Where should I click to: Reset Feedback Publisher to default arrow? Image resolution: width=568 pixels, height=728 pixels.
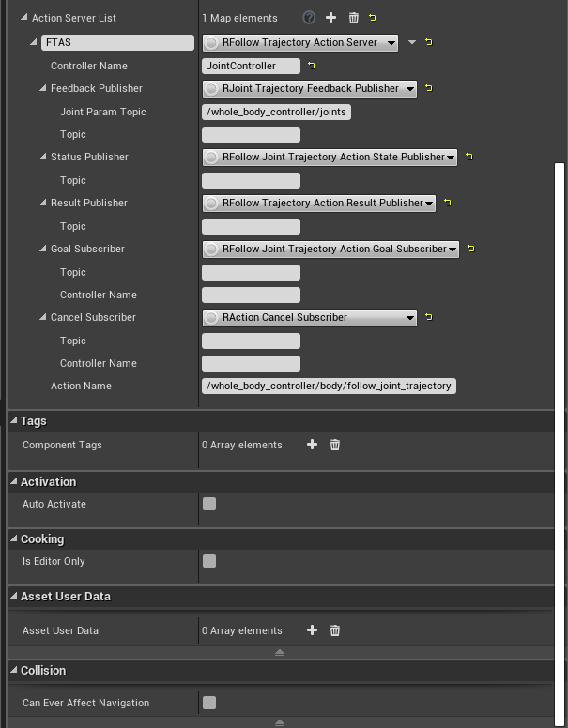429,88
